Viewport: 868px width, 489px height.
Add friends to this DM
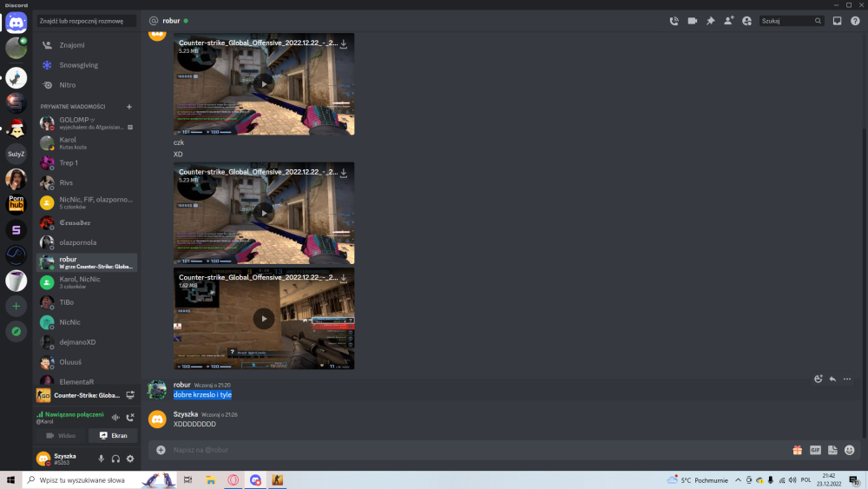pos(728,21)
